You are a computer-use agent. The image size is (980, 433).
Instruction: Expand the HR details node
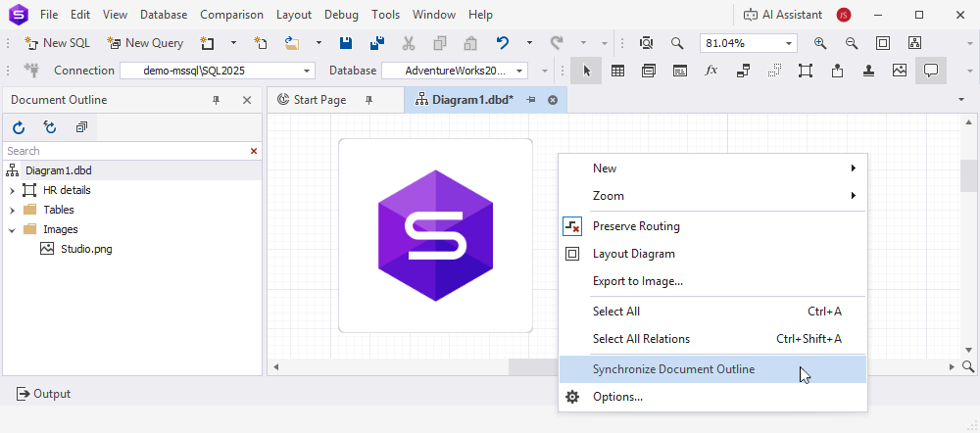[12, 191]
